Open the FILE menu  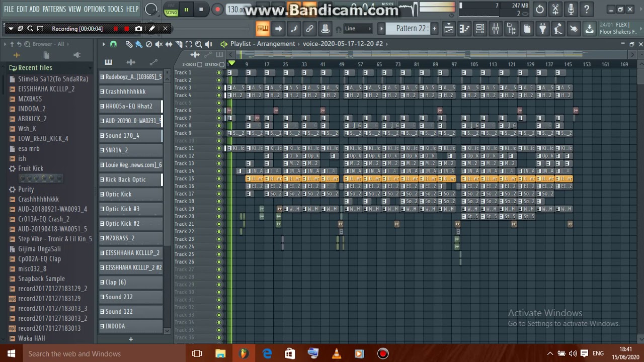pyautogui.click(x=9, y=9)
